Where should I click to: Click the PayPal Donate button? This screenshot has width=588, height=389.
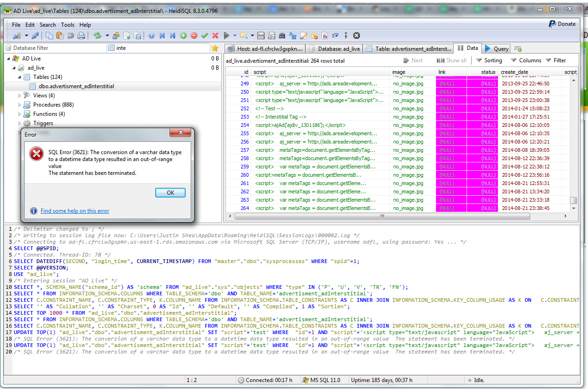(x=562, y=24)
